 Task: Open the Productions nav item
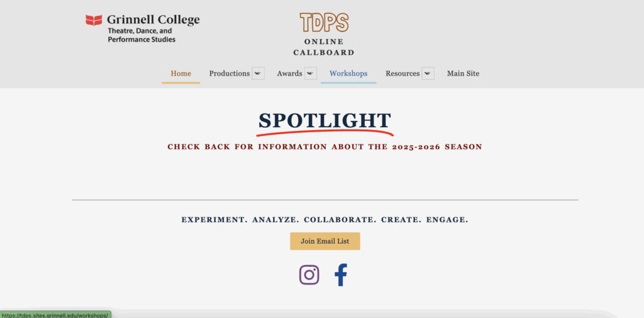click(229, 74)
